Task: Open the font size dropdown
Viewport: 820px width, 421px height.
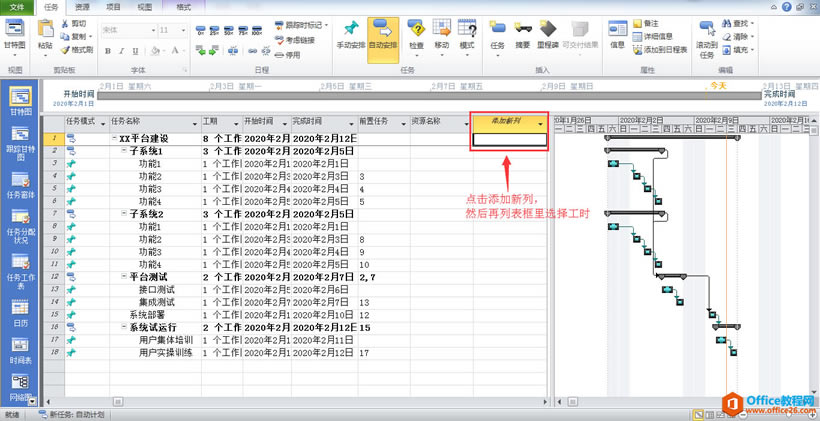Action: pos(184,30)
